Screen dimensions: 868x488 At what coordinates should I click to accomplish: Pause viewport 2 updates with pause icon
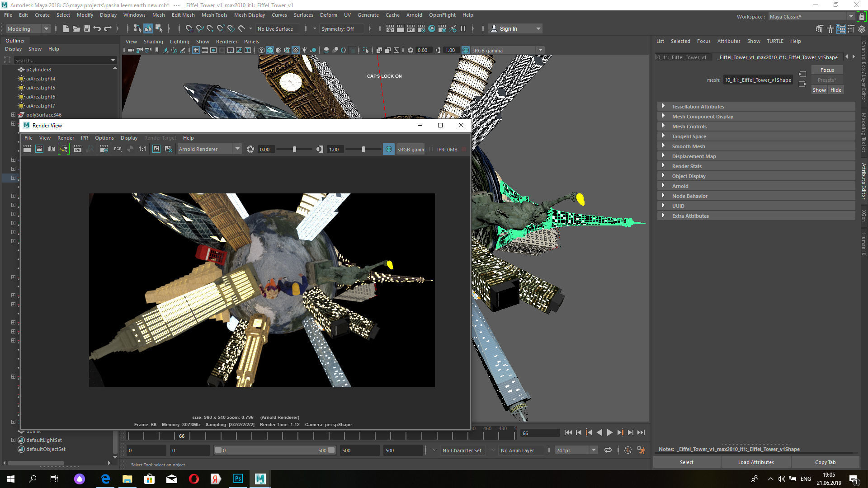coord(463,28)
